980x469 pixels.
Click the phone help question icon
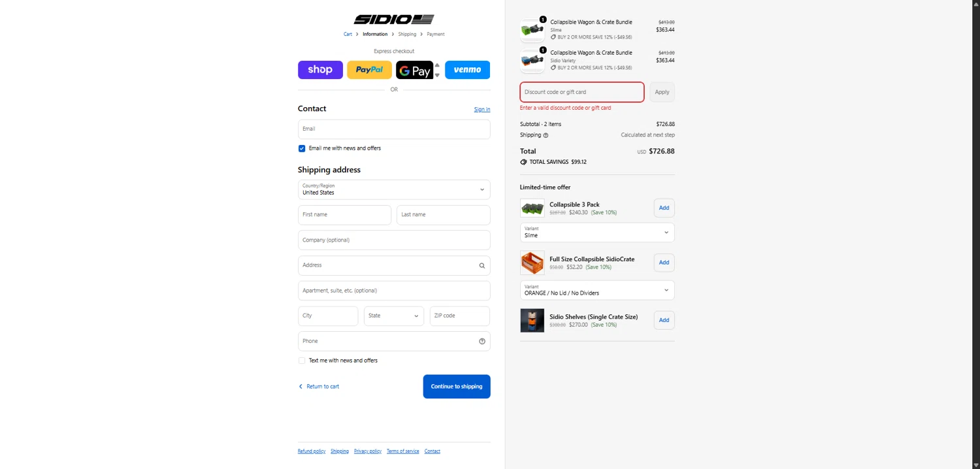[x=482, y=341]
